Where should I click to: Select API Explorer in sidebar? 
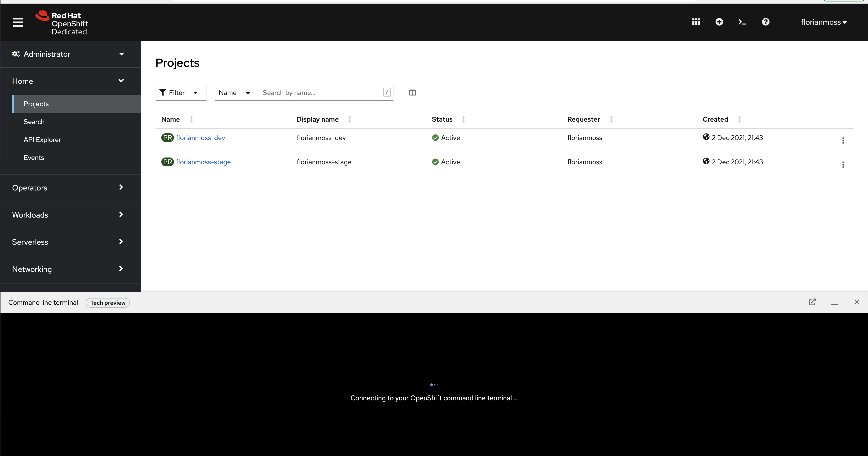[42, 140]
